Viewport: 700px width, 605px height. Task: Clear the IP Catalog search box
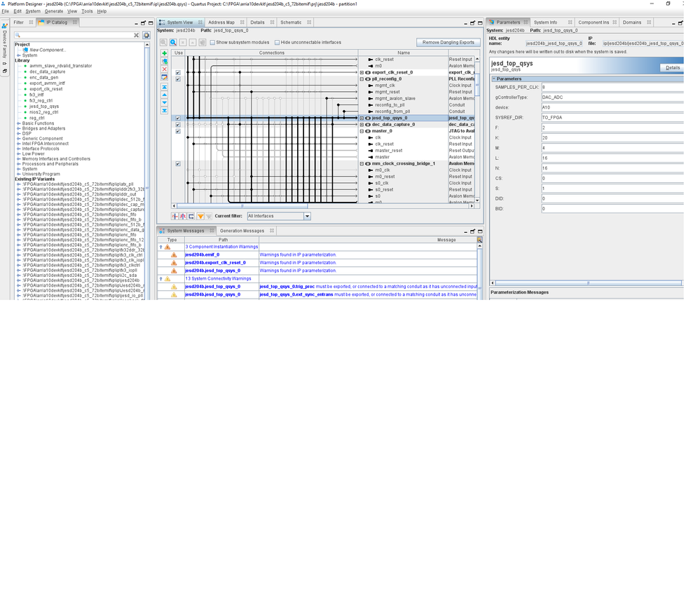137,35
